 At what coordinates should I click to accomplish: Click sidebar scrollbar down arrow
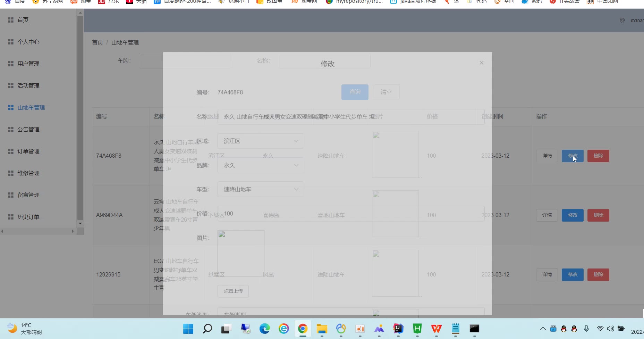80,223
